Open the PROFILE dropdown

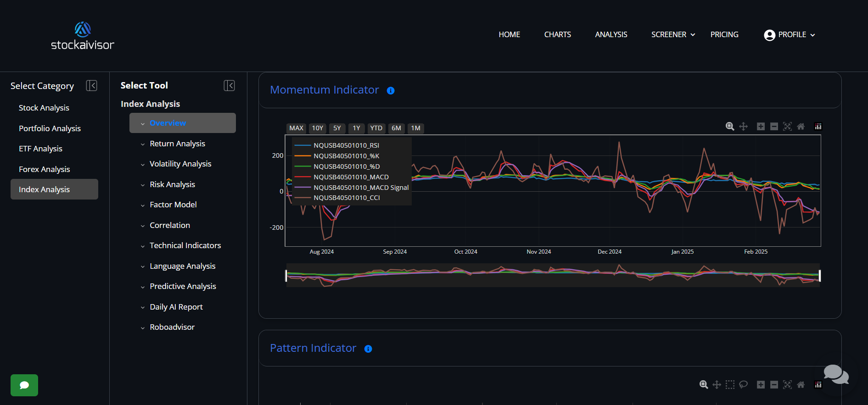tap(790, 35)
